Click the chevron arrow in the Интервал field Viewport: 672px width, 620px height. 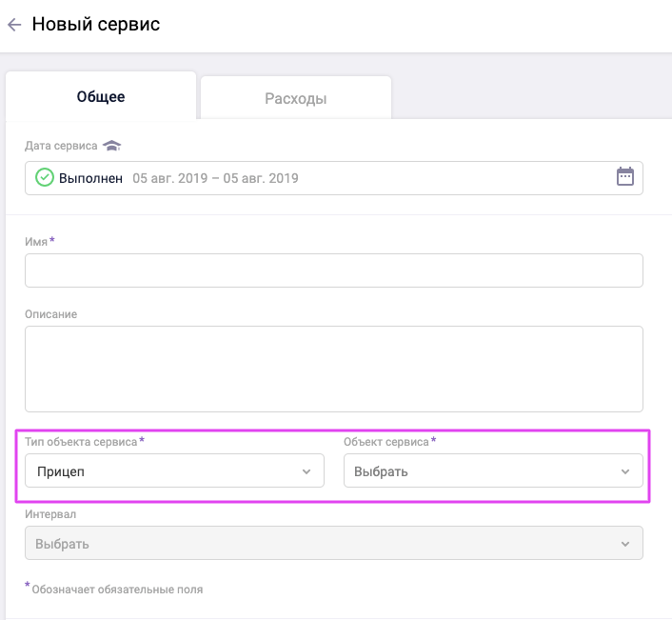625,544
